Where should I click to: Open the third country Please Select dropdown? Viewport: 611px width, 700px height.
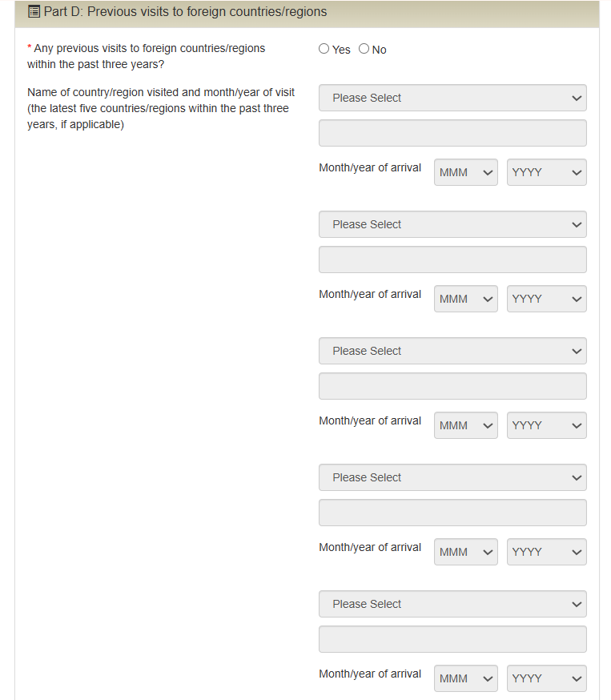[452, 351]
